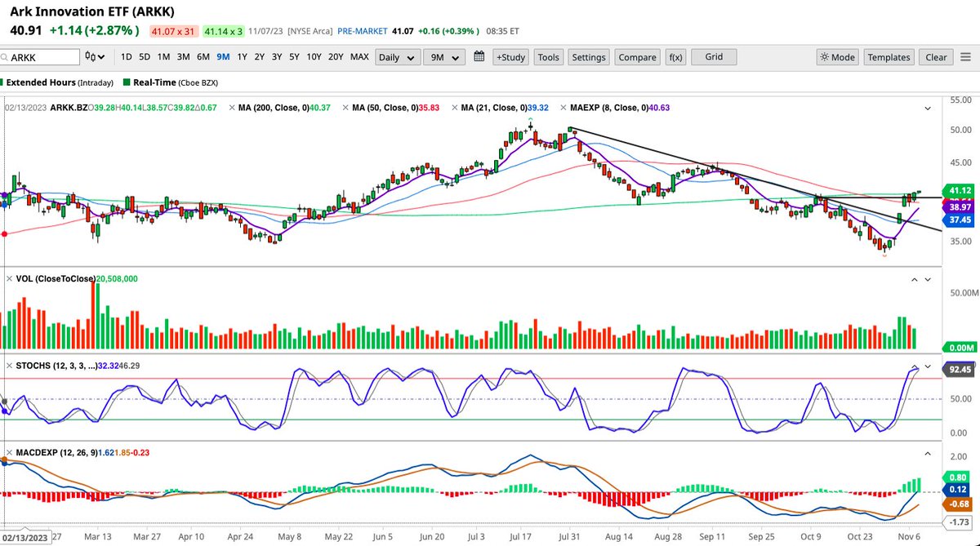
Task: Move the STOCHS panel up
Action: click(x=915, y=366)
